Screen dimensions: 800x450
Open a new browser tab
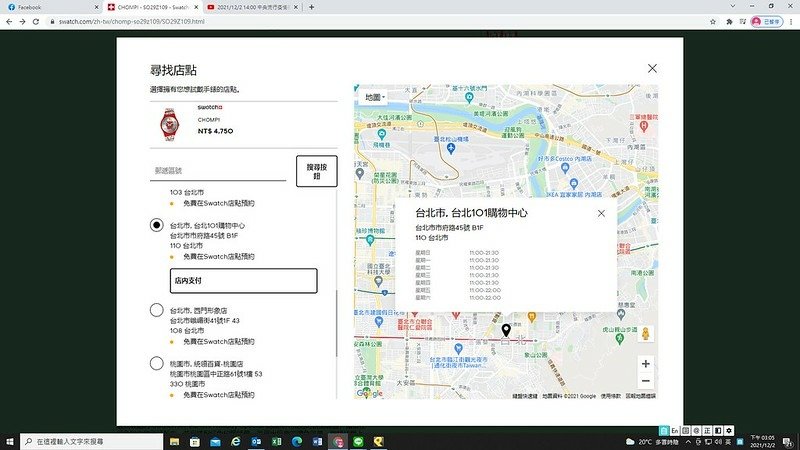[x=311, y=7]
